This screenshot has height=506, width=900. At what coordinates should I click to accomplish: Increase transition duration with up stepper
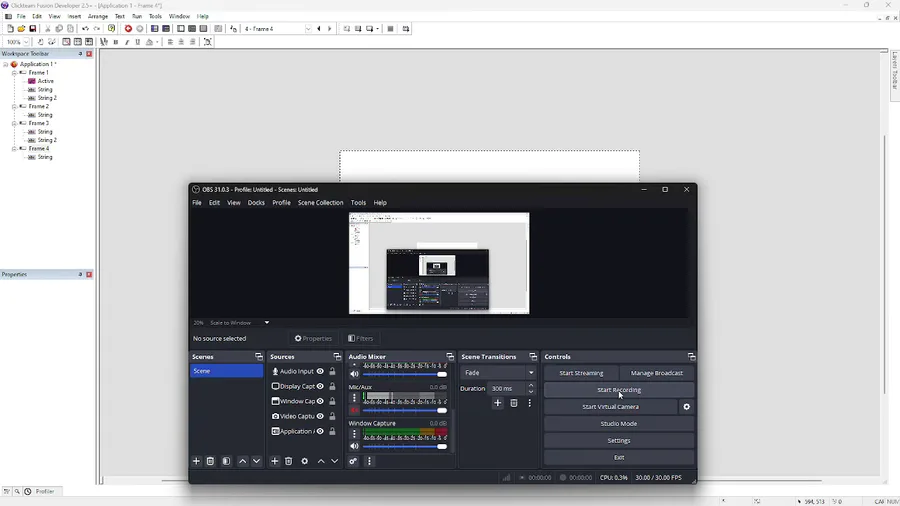click(x=531, y=386)
